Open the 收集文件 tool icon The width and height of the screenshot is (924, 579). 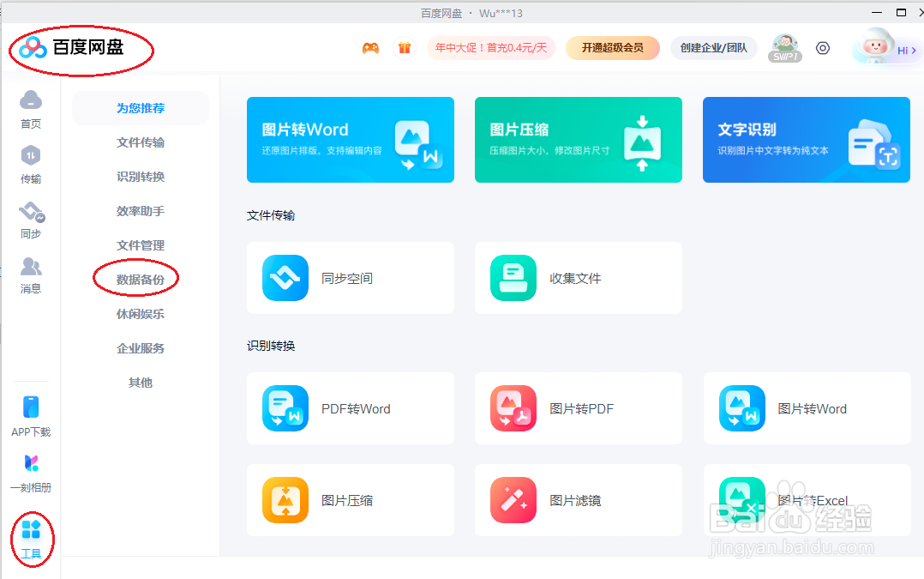coord(513,278)
